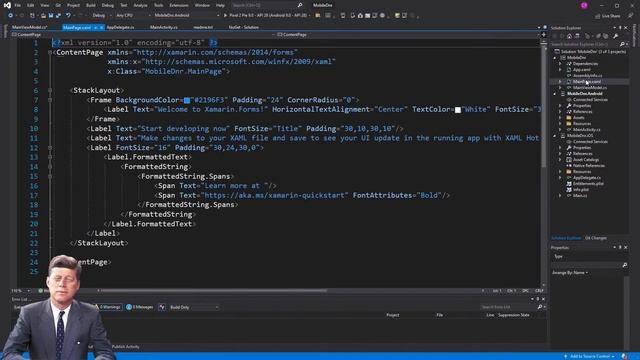Viewport: 640px width, 360px height.
Task: Select Info.plist in Solution Explorer
Action: [581, 190]
